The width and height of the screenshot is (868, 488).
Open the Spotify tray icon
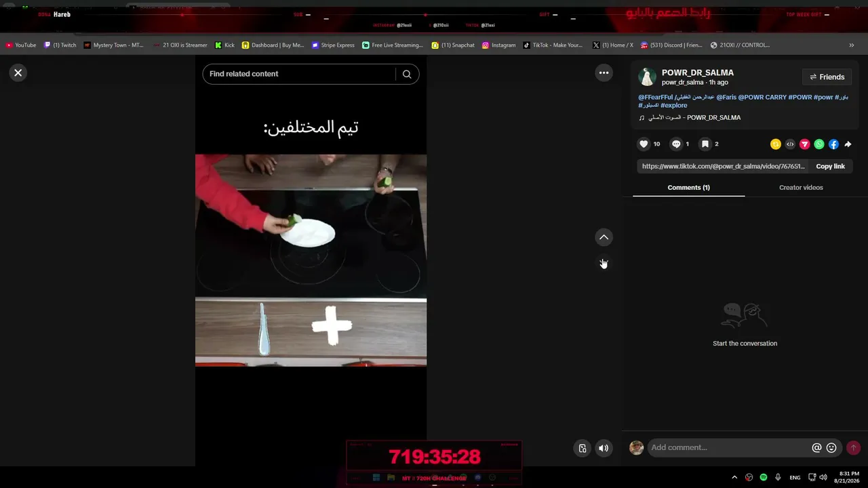[764, 477]
